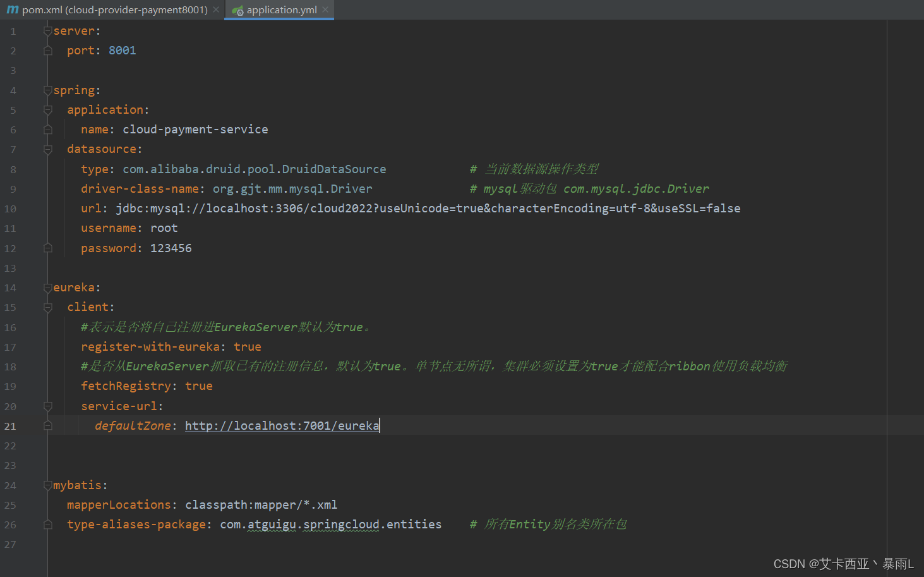924x577 pixels.
Task: Click the comment about EurekaServer on line 16
Action: coord(227,327)
